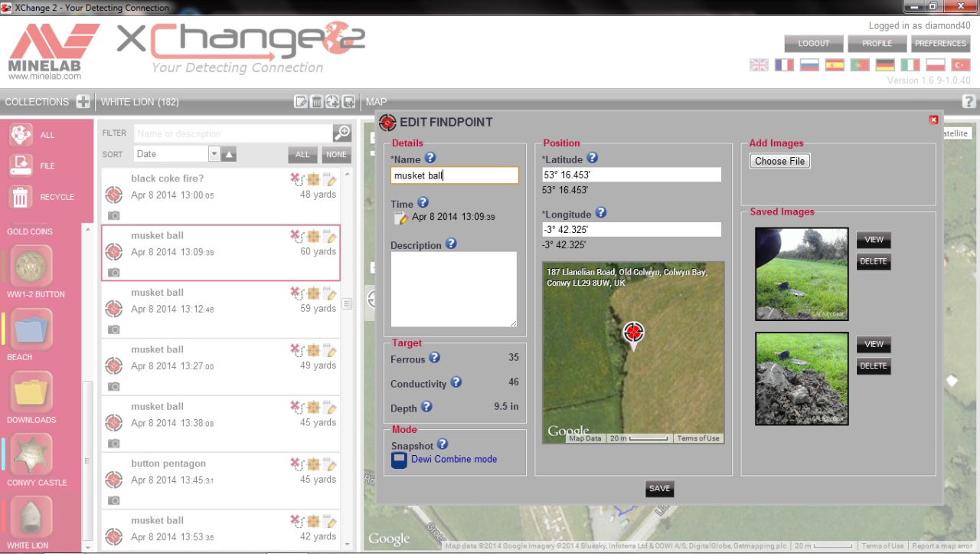Open the ALL collections icon

[x=21, y=134]
